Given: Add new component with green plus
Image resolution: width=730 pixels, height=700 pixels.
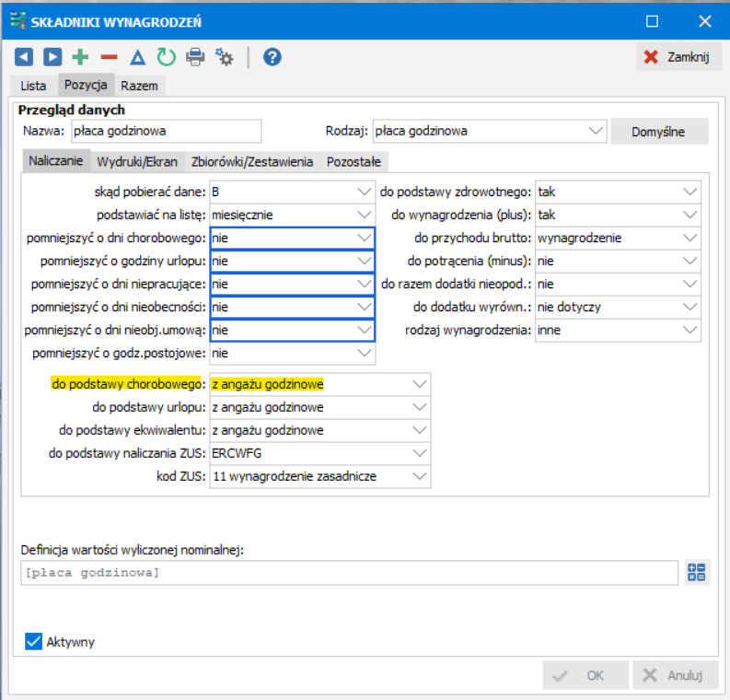Looking at the screenshot, I should 80,57.
